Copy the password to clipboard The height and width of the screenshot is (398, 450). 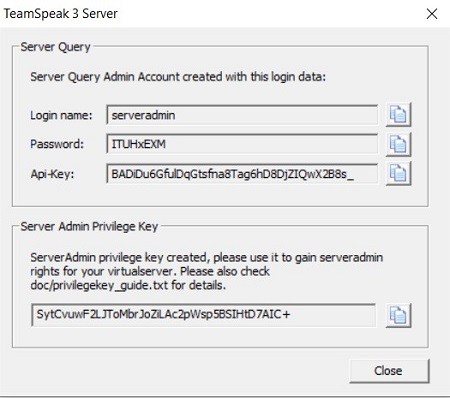tap(398, 144)
